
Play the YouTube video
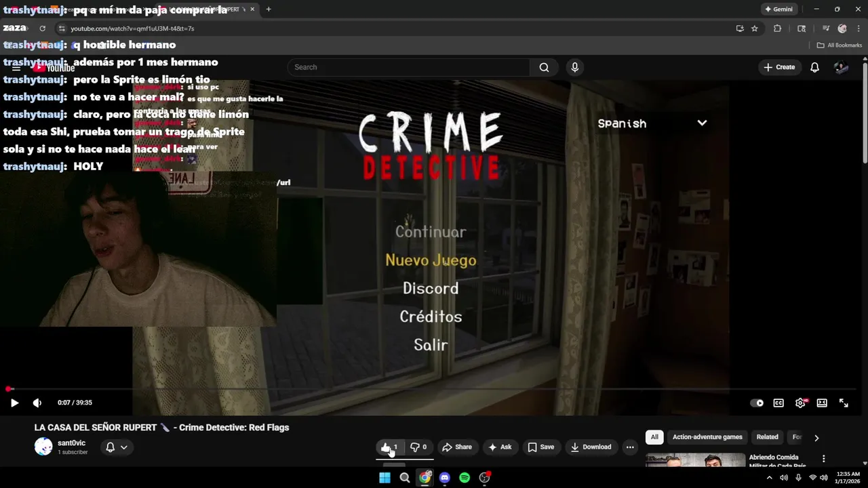(x=14, y=403)
